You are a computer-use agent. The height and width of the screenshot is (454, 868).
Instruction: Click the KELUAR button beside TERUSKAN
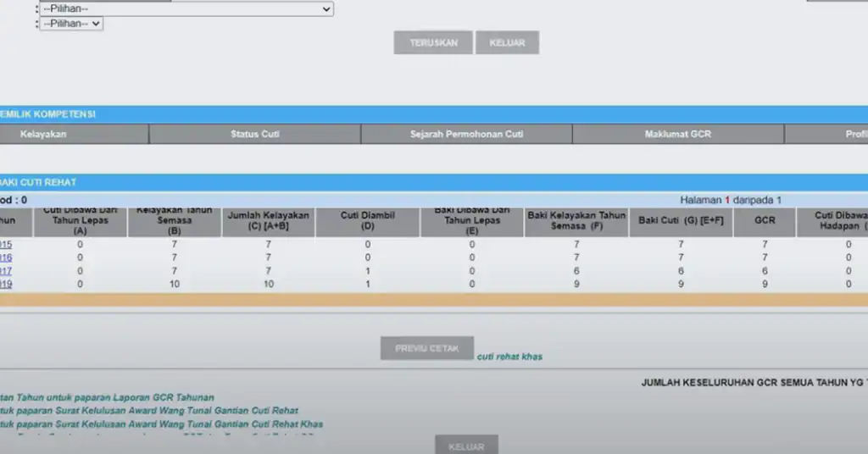[x=507, y=42]
